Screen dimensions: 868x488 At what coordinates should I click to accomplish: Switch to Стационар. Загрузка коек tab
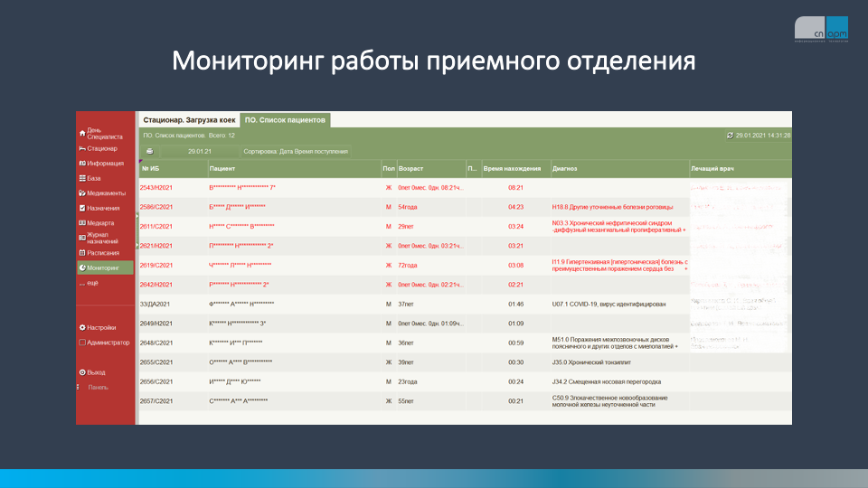tap(189, 120)
